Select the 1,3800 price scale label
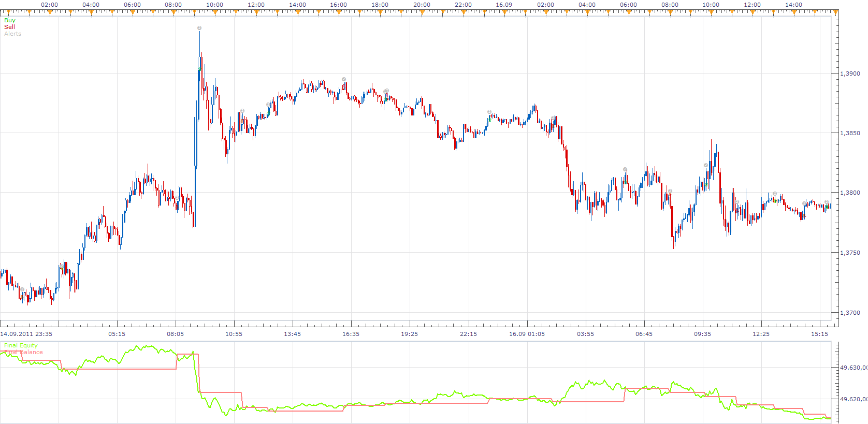This screenshot has height=424, width=868. click(x=850, y=193)
